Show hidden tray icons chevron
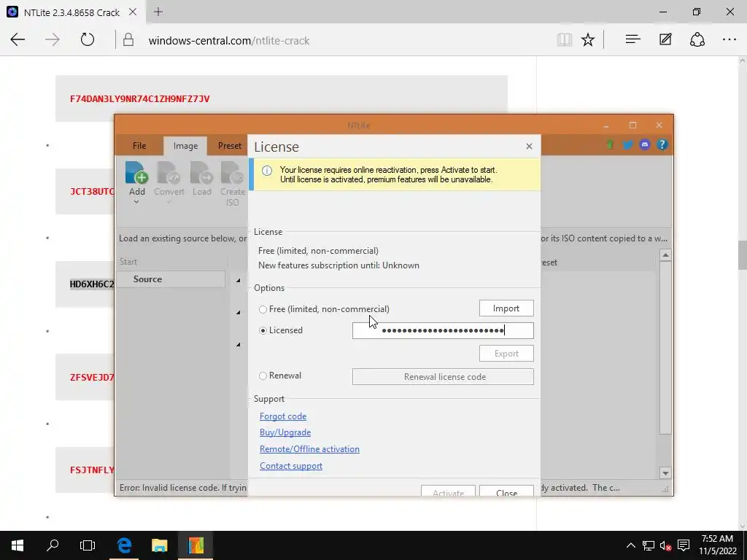This screenshot has height=560, width=747. pos(630,545)
